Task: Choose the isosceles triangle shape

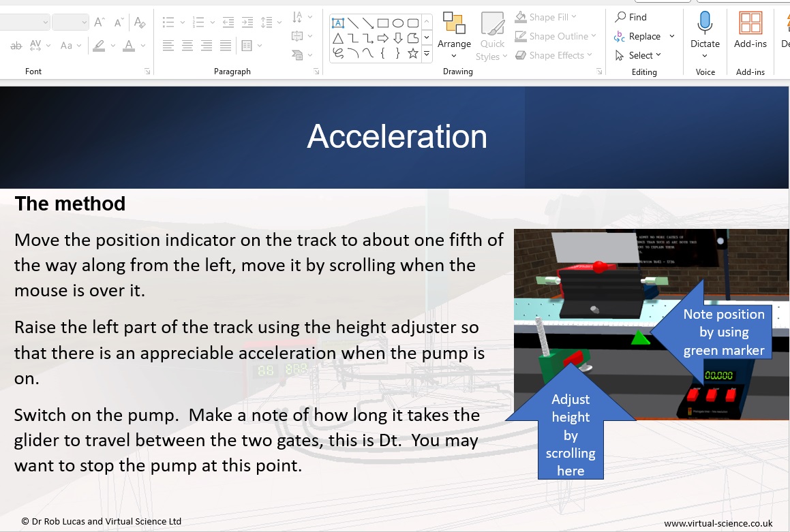Action: pyautogui.click(x=338, y=38)
